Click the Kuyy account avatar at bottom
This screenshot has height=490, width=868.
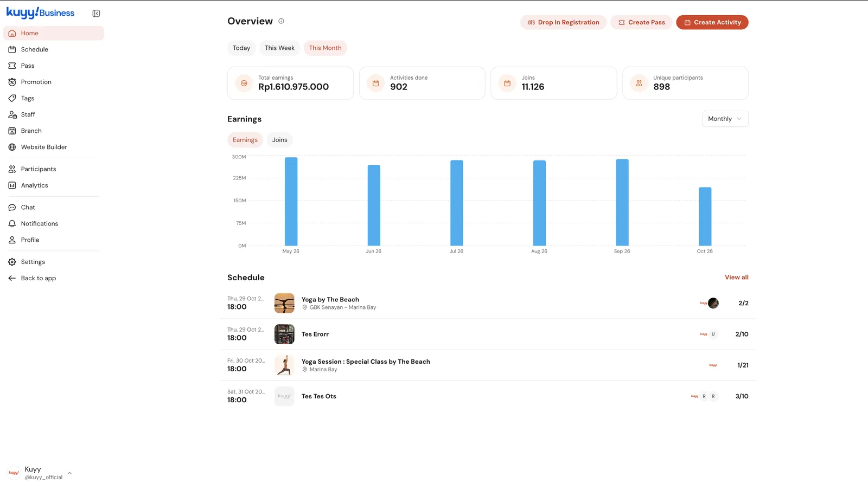coord(14,473)
